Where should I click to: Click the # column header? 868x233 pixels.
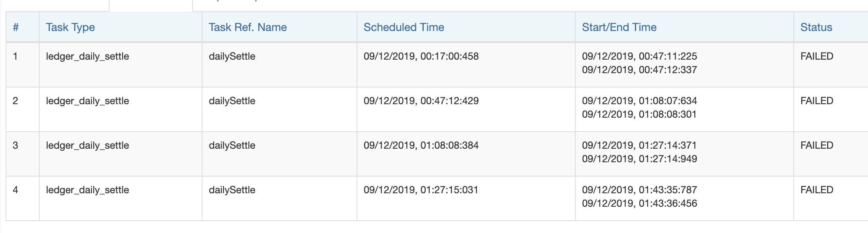(16, 27)
